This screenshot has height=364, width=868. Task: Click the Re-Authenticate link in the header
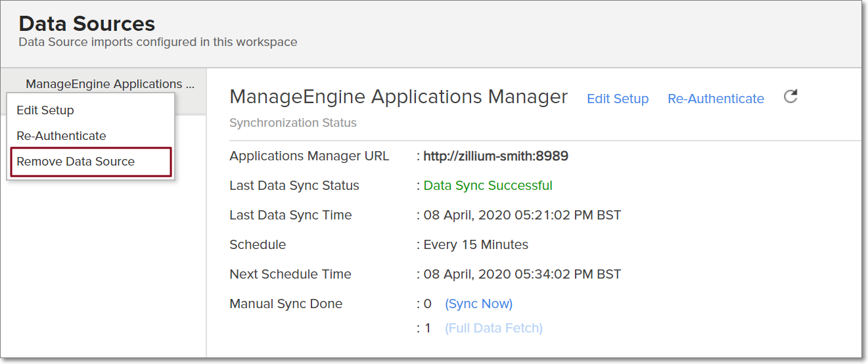point(716,99)
